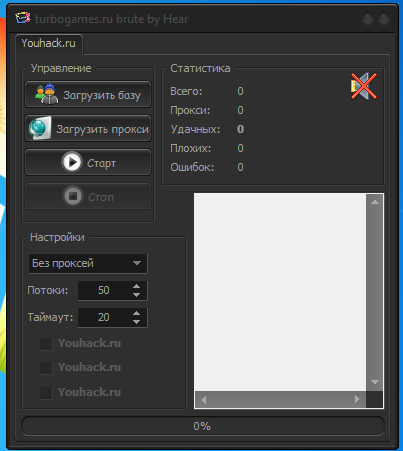The image size is (403, 451).
Task: Click the Загрузить прокси button
Action: 88,129
